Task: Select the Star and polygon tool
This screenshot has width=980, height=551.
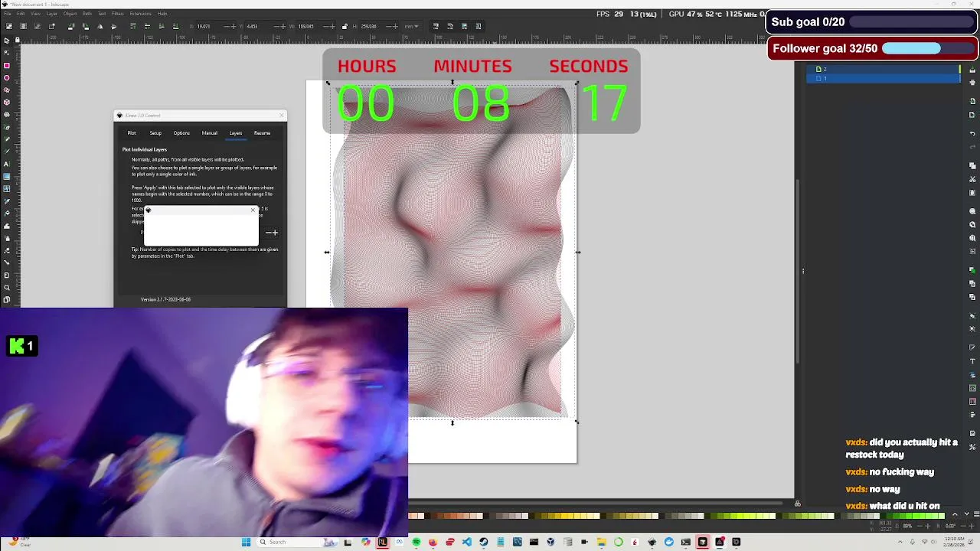Action: click(x=7, y=90)
